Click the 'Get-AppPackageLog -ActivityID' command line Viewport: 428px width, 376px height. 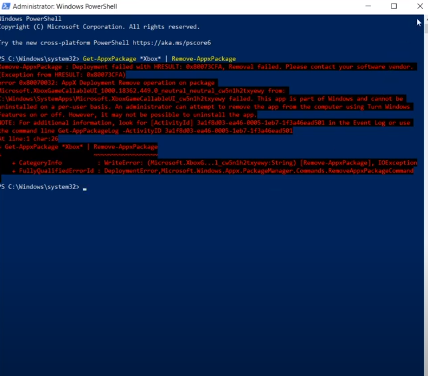146,131
